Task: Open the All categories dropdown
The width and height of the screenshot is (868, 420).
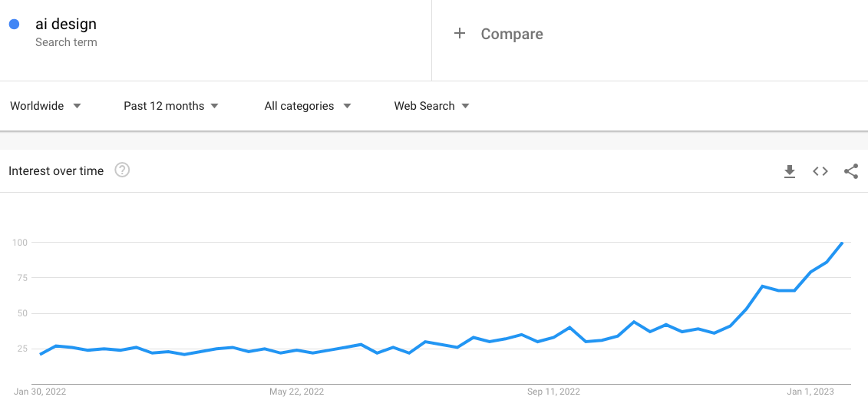Action: pyautogui.click(x=308, y=106)
